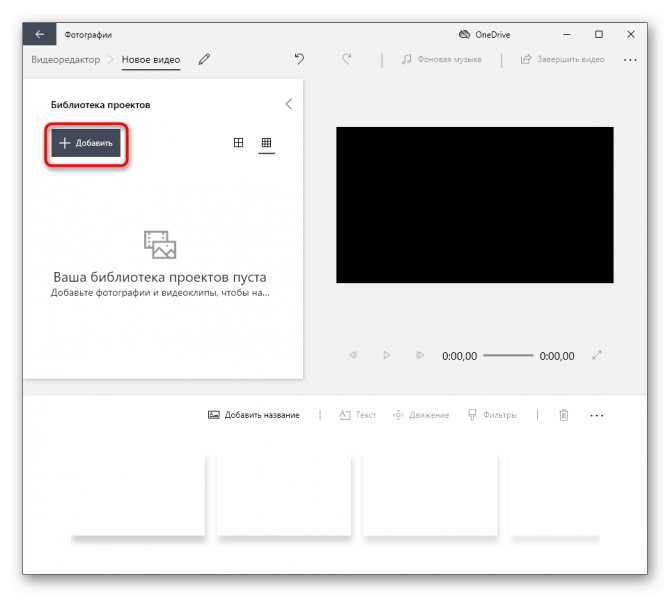Click the OneDrive cloud status
Screen dimensions: 670x597
pyautogui.click(x=484, y=35)
